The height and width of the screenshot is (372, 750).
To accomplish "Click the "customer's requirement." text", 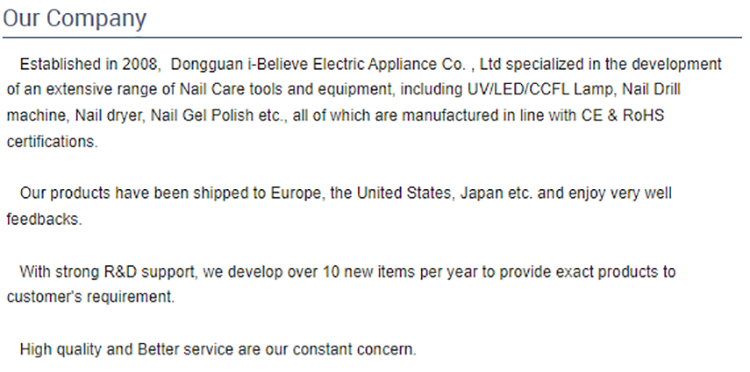I will coord(91,297).
